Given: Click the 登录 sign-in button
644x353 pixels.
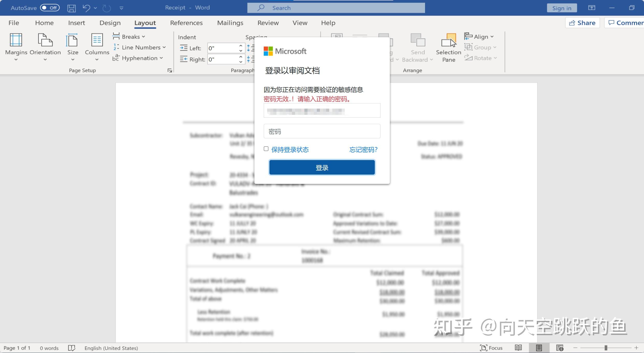Looking at the screenshot, I should 322,167.
